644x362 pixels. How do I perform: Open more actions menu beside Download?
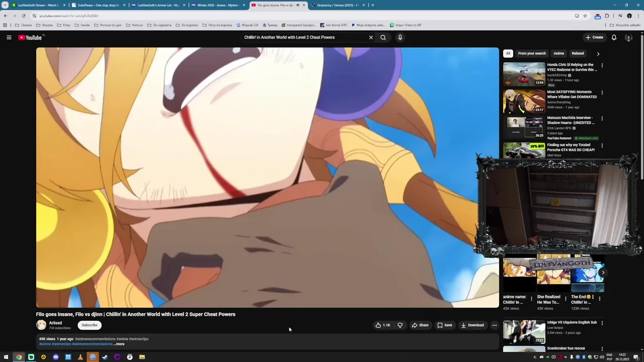(x=495, y=325)
